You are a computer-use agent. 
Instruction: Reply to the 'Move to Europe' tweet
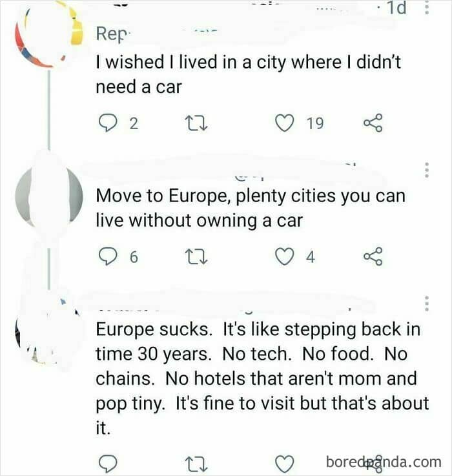(106, 257)
